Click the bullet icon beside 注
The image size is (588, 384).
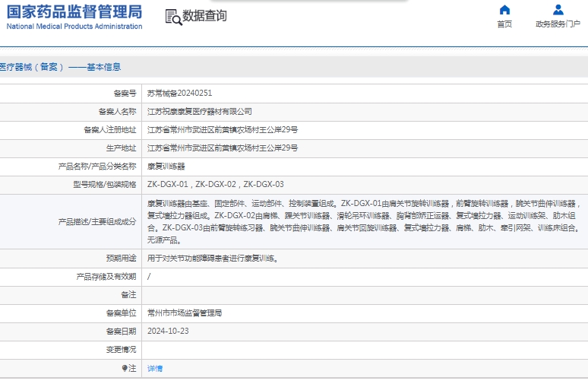point(125,368)
